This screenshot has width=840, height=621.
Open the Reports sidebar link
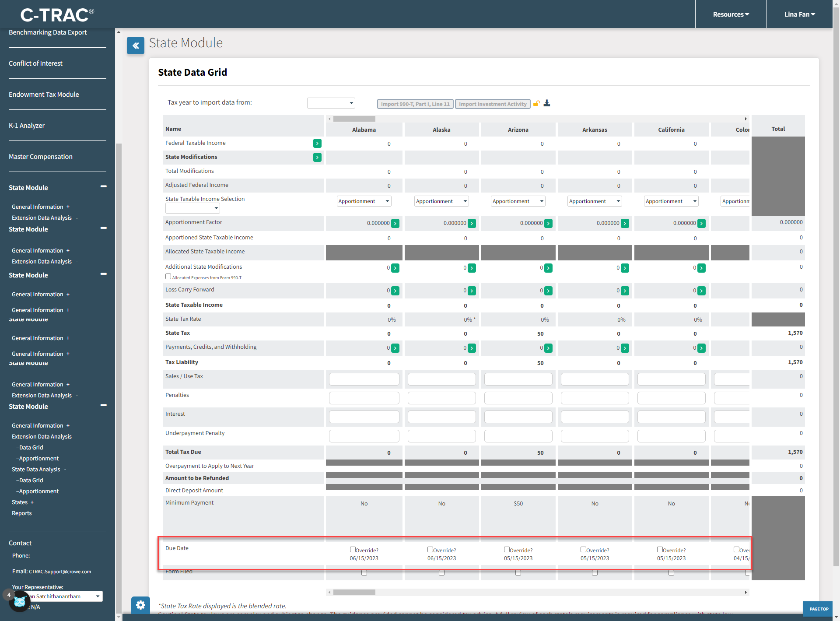point(21,513)
